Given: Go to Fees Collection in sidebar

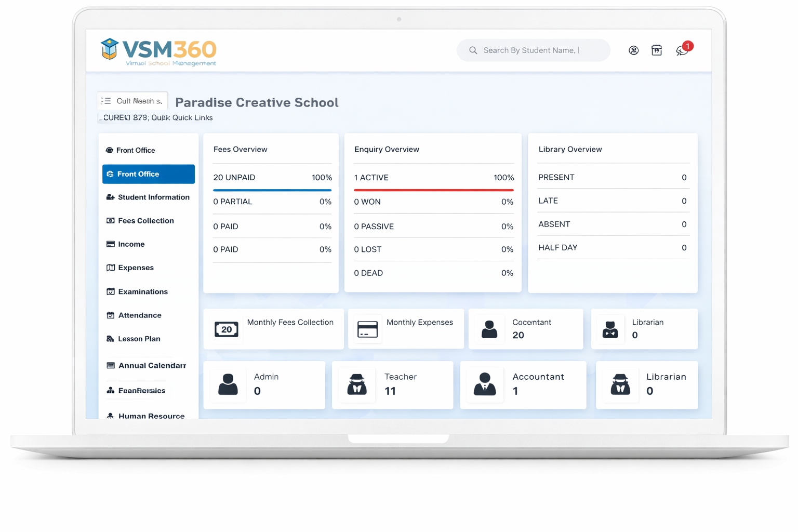Looking at the screenshot, I should coord(145,221).
